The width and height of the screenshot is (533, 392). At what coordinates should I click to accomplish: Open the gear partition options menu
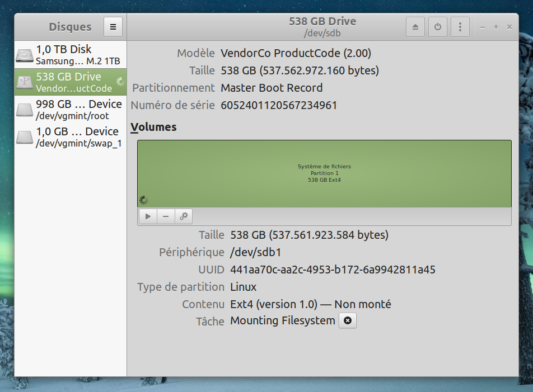pos(184,216)
